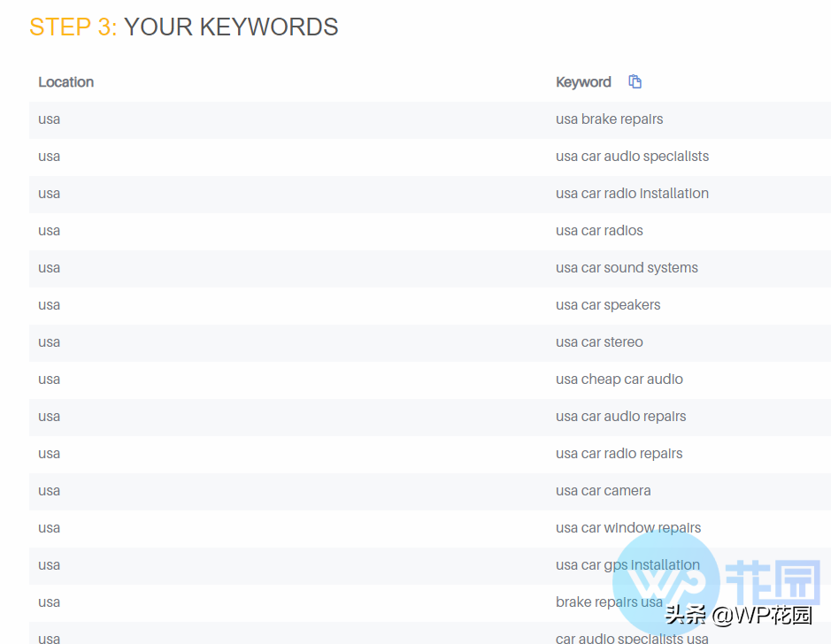Viewport: 831px width, 644px height.
Task: Select the 'usa cheap car audio' keyword
Action: point(619,379)
